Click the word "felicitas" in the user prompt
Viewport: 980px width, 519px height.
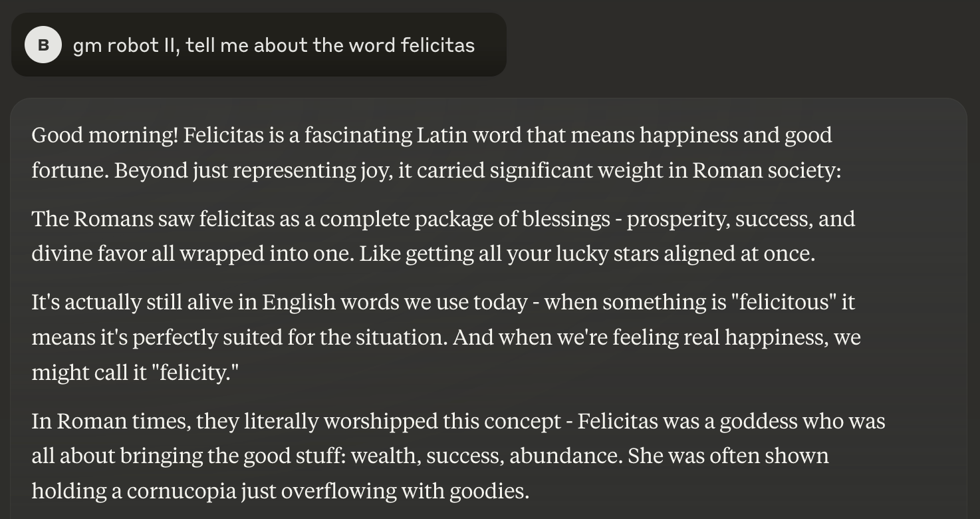pyautogui.click(x=438, y=45)
